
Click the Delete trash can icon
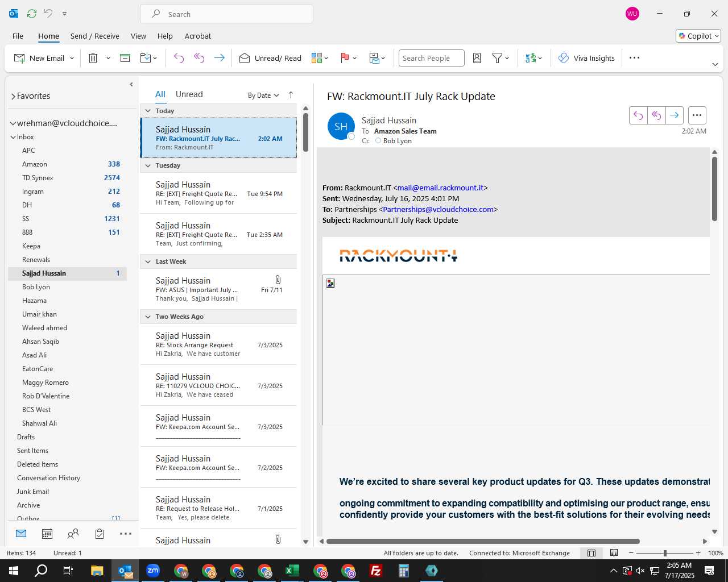pos(93,58)
